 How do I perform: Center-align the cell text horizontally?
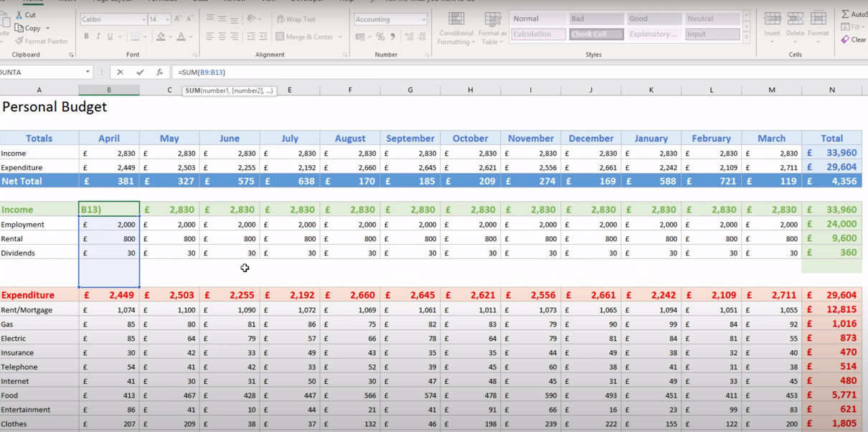(222, 37)
